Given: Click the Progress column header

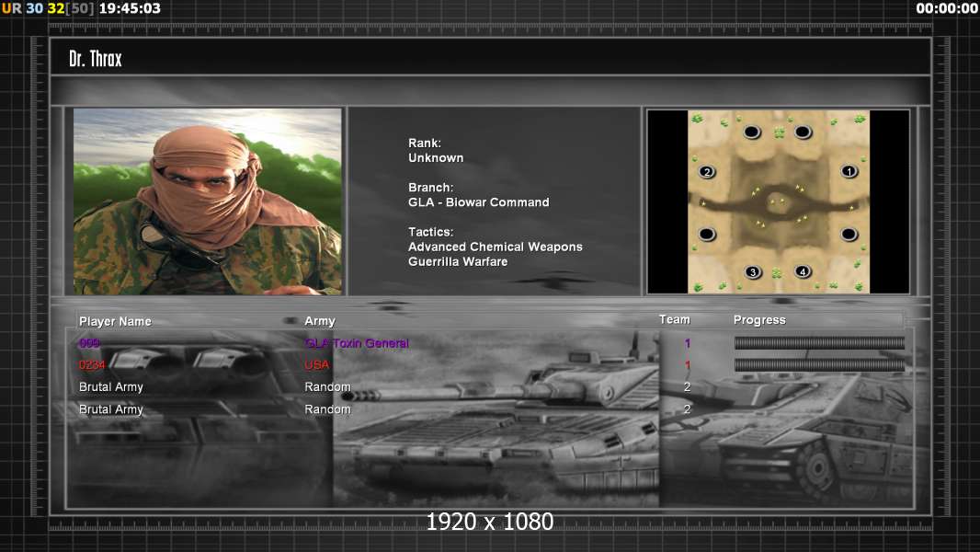Looking at the screenshot, I should click(759, 320).
